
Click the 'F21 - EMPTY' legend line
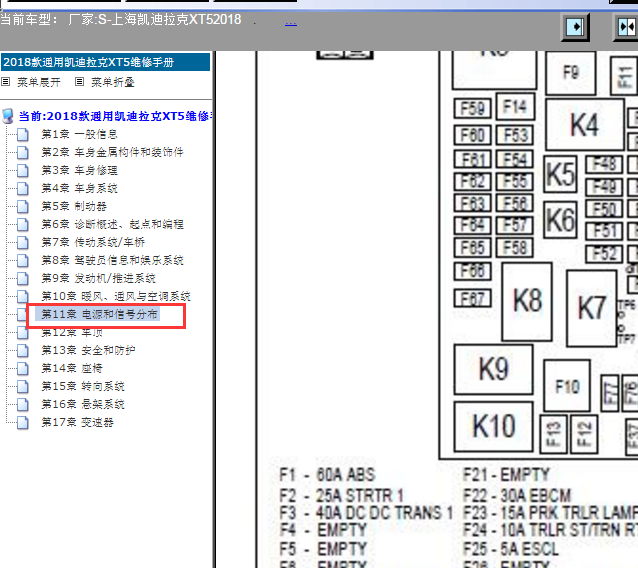pos(507,475)
